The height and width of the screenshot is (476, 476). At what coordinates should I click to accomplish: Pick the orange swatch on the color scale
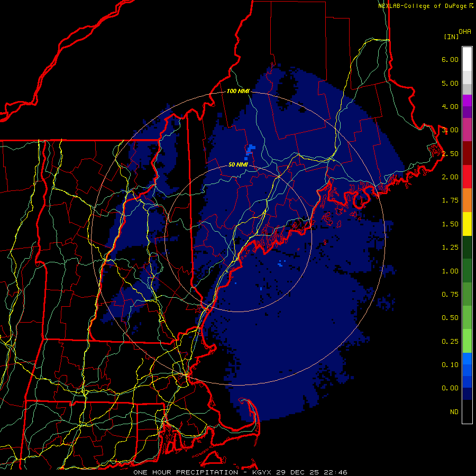tap(467, 200)
